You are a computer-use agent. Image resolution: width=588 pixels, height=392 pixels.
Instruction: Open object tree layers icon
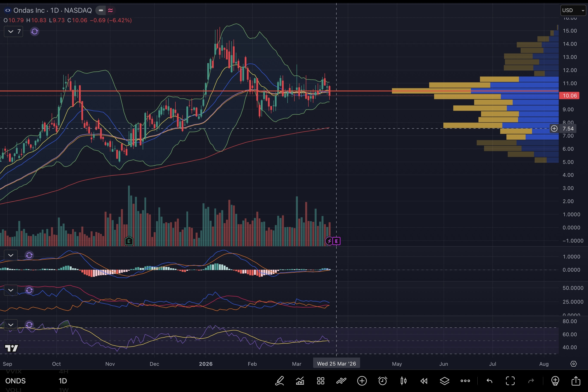click(x=445, y=381)
